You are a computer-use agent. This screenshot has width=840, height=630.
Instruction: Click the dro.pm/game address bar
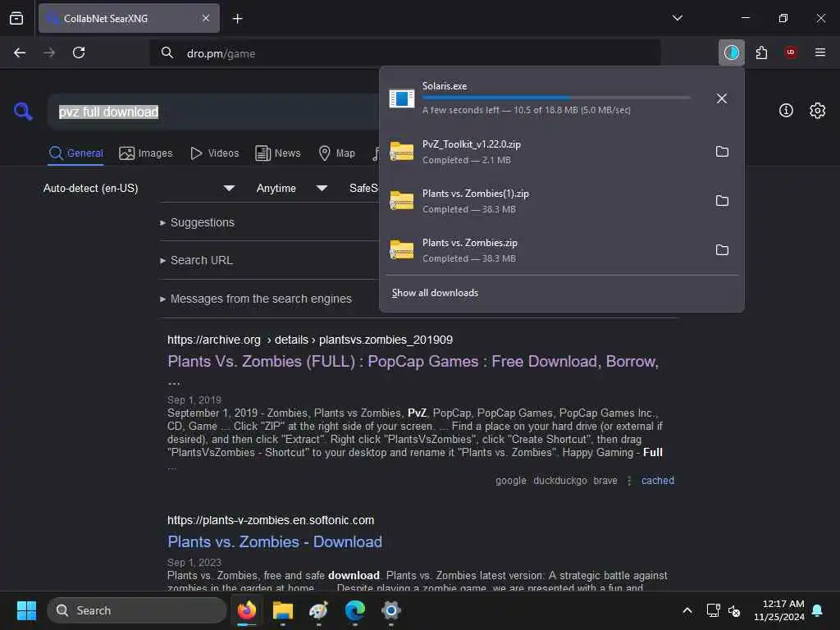coord(404,53)
